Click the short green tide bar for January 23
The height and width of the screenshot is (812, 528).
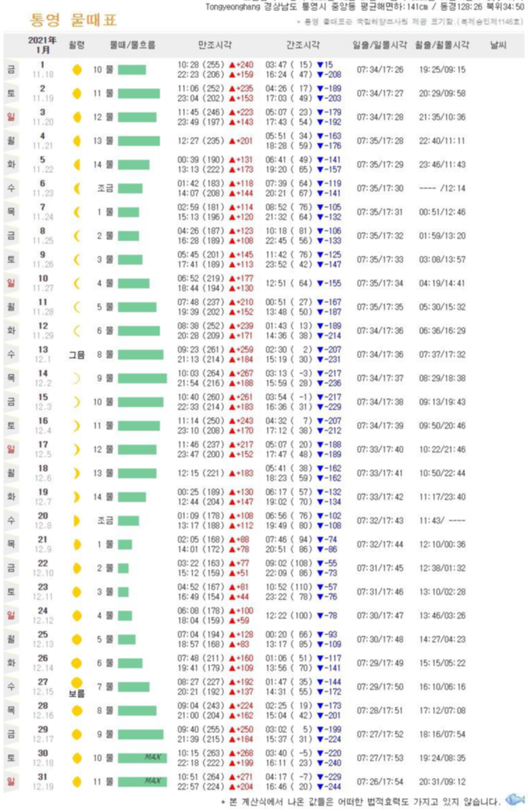124,592
